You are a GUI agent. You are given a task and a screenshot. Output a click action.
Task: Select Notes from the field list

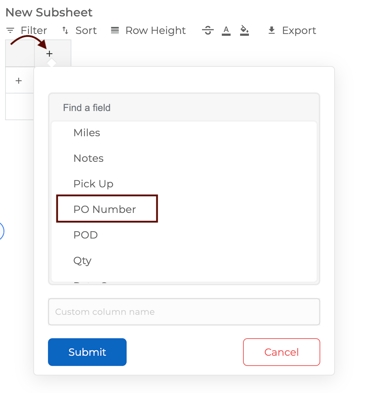pos(184,158)
